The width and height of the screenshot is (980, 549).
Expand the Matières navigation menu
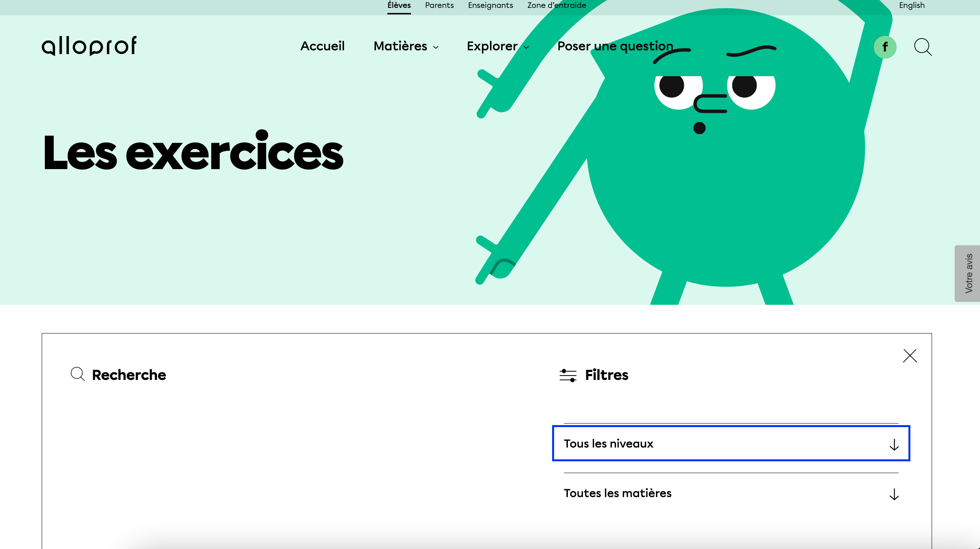tap(406, 46)
